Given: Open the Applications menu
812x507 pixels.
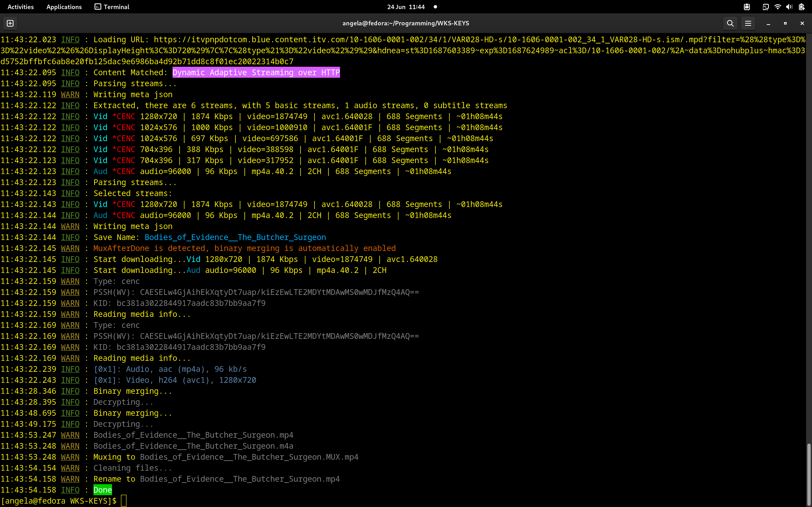Looking at the screenshot, I should [x=64, y=7].
